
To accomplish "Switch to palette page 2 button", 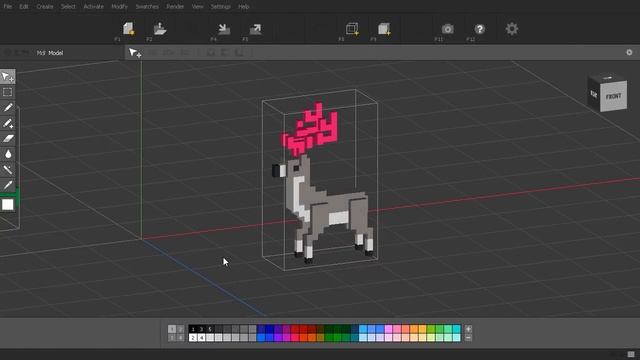I will pos(180,329).
